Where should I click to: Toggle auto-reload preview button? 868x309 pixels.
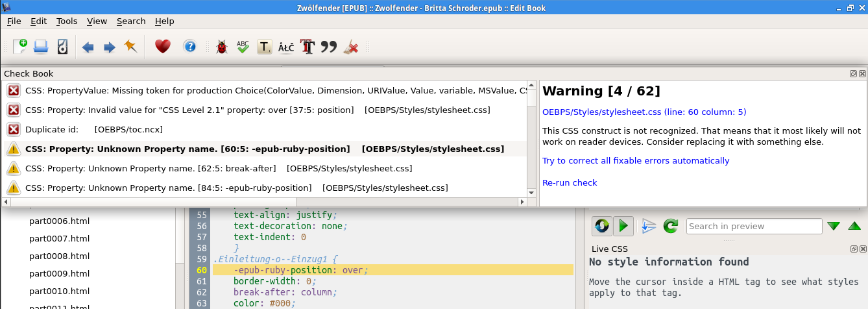click(x=602, y=226)
